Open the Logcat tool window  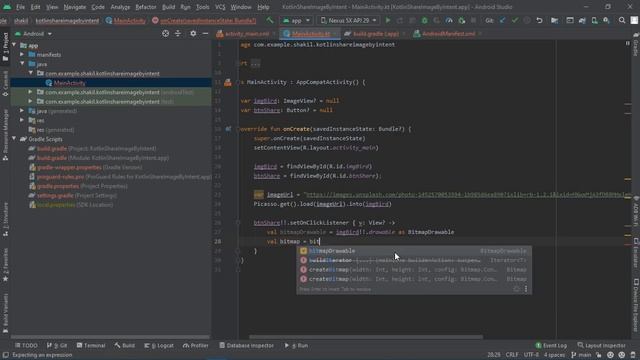(x=159, y=345)
